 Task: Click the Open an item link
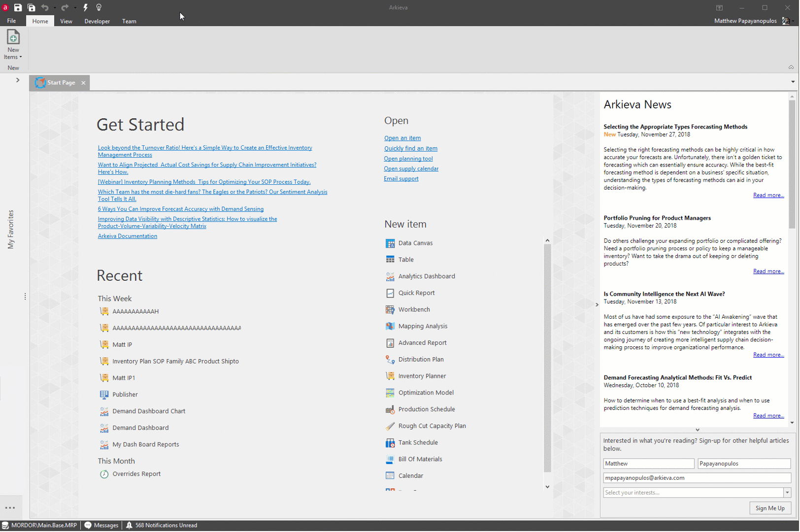click(402, 138)
